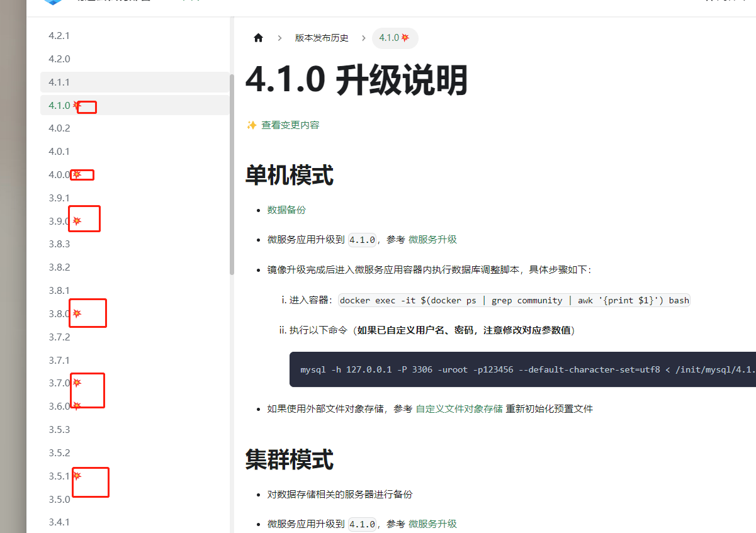Click the home icon in breadcrumb
Image resolution: width=756 pixels, height=533 pixels.
(x=258, y=38)
